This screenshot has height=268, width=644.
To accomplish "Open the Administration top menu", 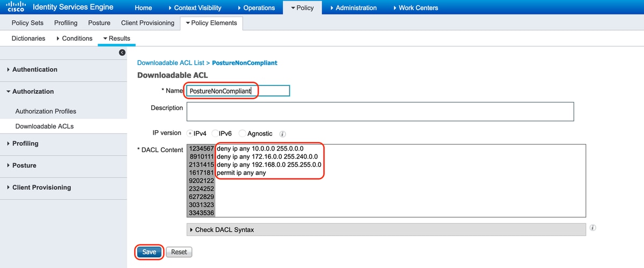I will click(x=354, y=8).
